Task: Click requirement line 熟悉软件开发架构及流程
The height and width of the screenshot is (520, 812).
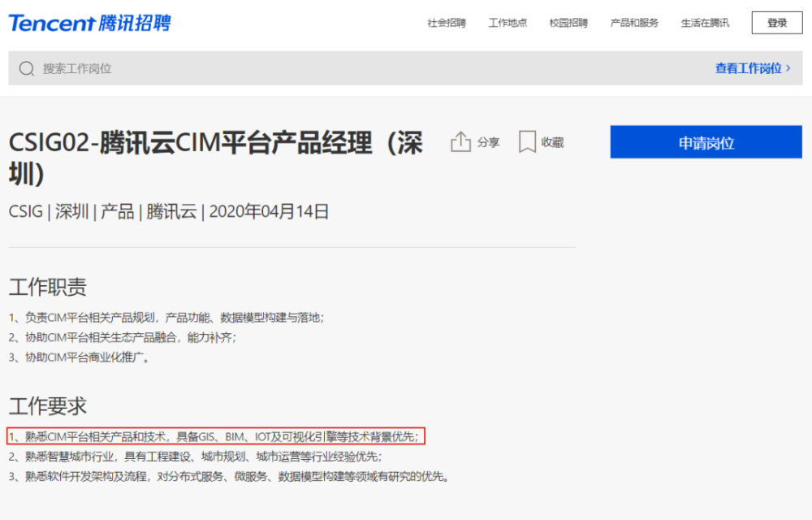Action: 229,476
